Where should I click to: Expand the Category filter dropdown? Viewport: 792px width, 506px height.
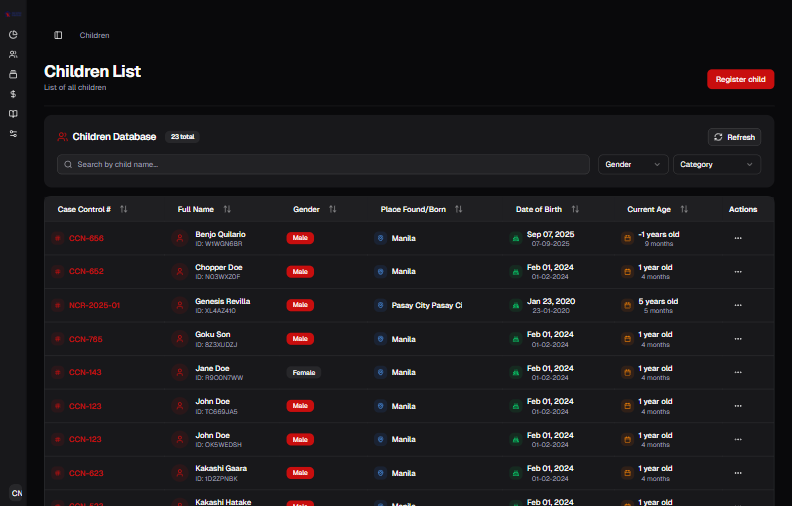pos(716,164)
